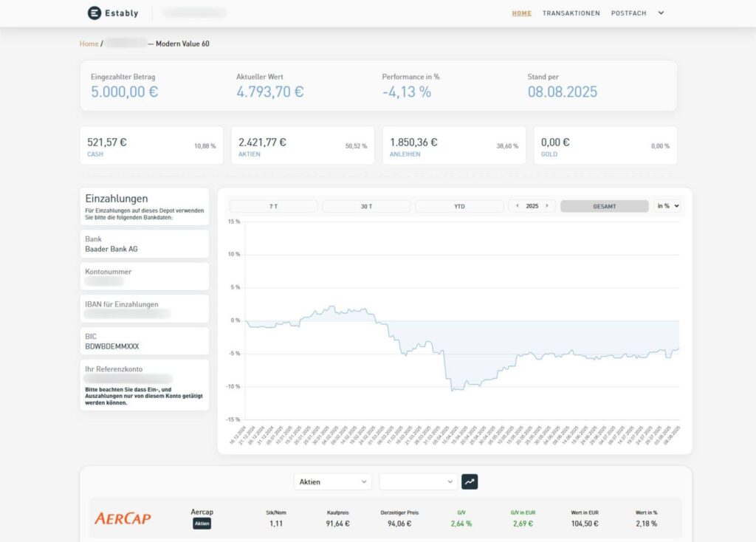Click the AerCap company logo
The width and height of the screenshot is (756, 542).
coord(123,518)
